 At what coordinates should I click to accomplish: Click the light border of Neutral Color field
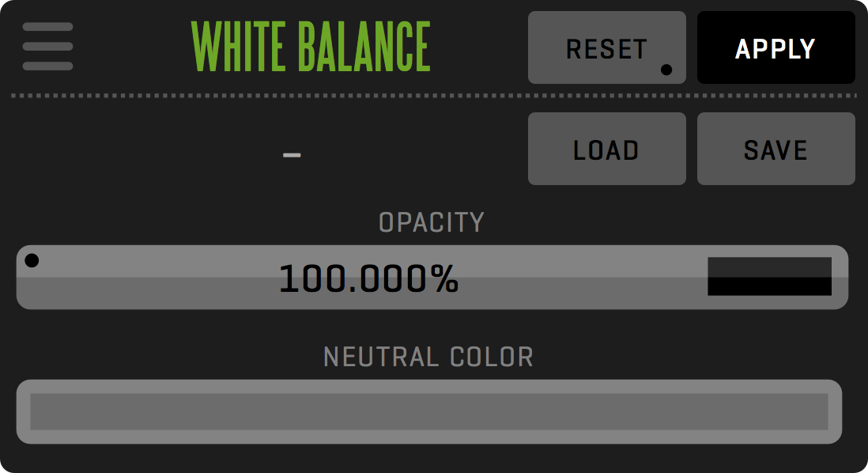pyautogui.click(x=428, y=386)
